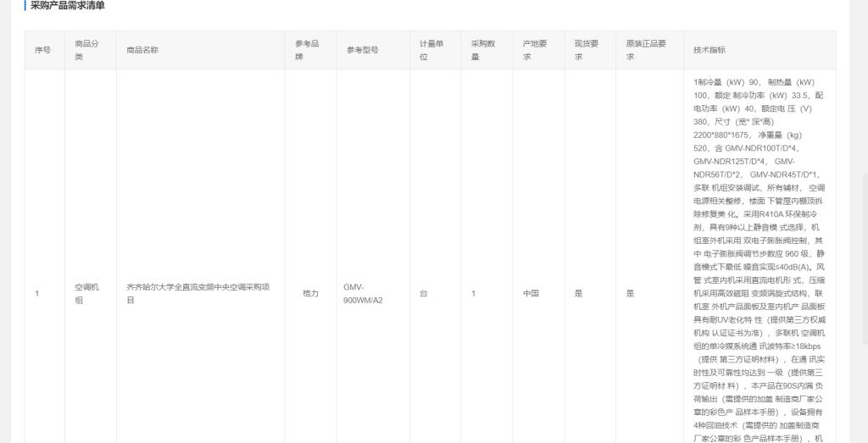Select the 商品分类 column header
The width and height of the screenshot is (868, 443).
click(86, 50)
